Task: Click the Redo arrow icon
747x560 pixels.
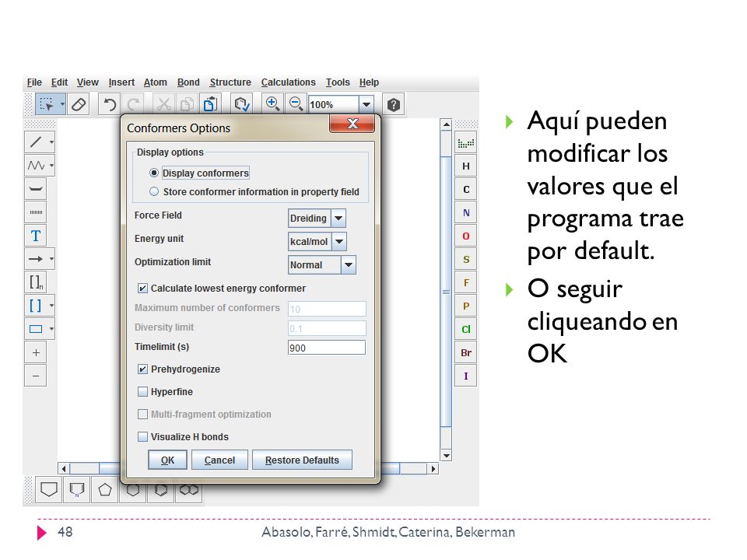Action: point(134,104)
